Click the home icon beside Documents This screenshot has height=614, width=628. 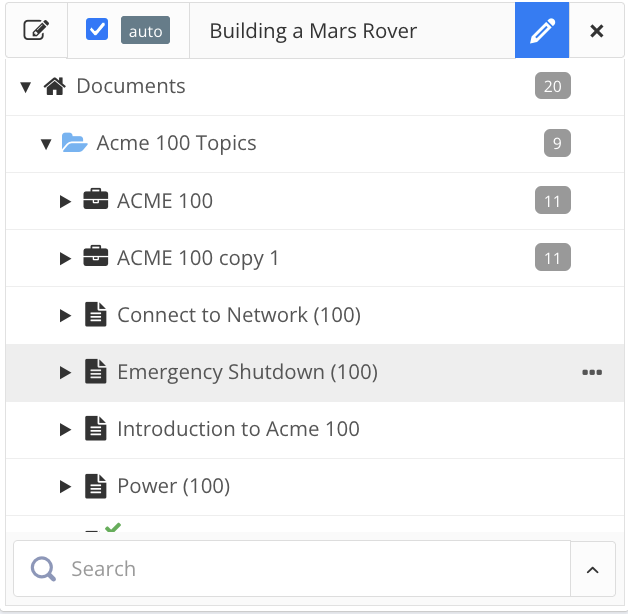(55, 86)
